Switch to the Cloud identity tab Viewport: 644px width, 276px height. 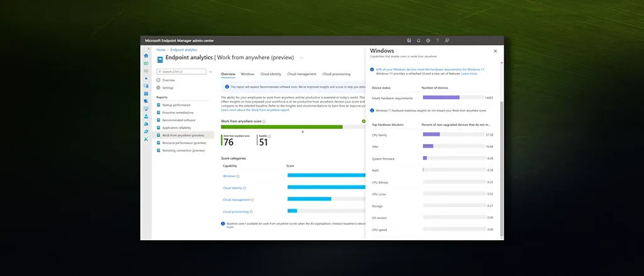pyautogui.click(x=270, y=74)
